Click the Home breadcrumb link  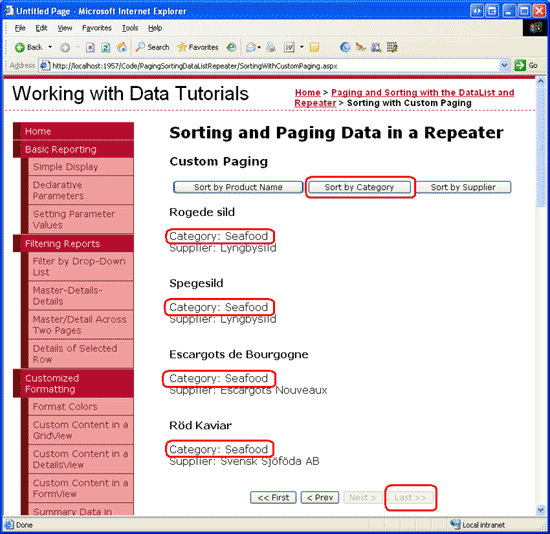308,93
